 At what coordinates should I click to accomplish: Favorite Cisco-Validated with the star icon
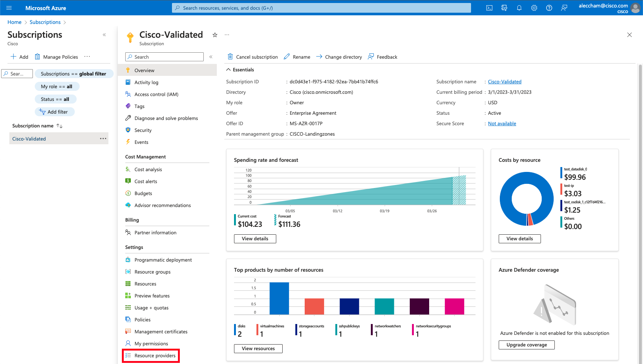point(215,35)
